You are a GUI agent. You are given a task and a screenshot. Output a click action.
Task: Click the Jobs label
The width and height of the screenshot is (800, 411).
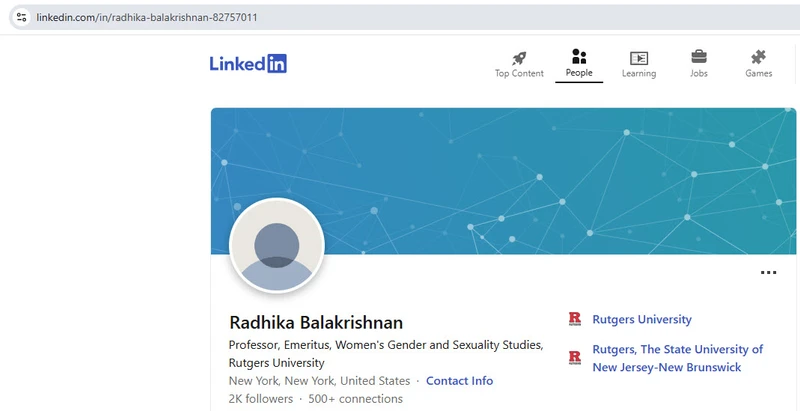click(x=699, y=73)
